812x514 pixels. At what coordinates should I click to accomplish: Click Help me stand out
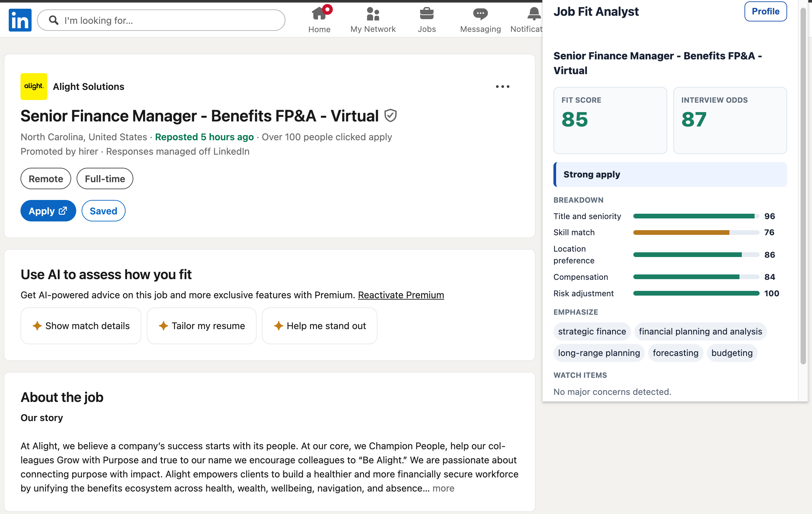(320, 326)
